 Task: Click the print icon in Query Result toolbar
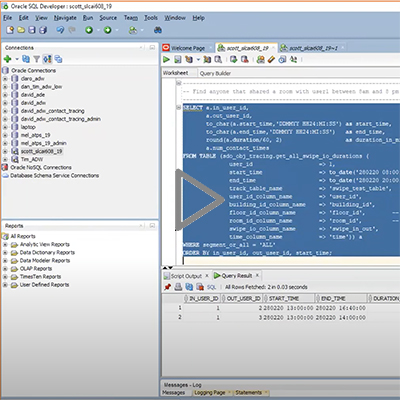pos(178,287)
